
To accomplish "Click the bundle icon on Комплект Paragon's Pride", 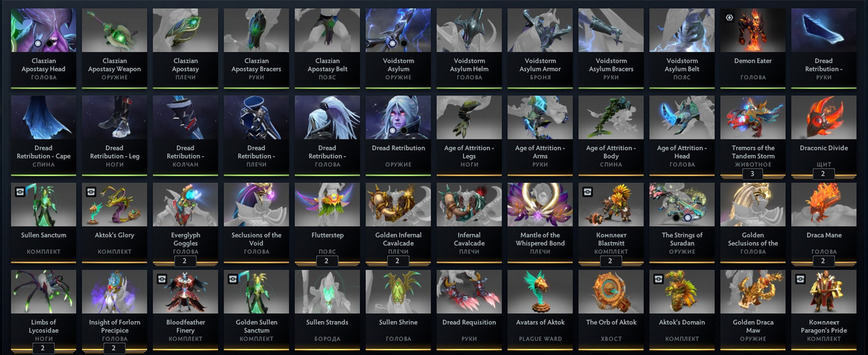I will (x=800, y=278).
